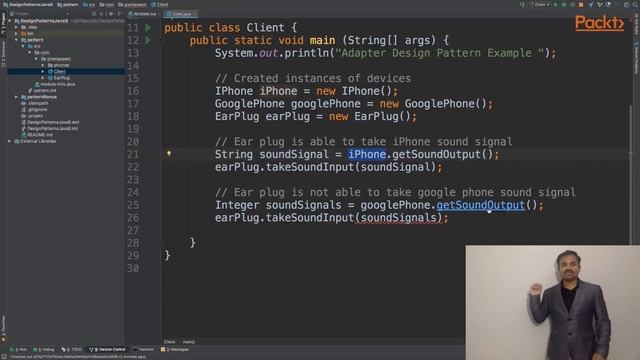The width and height of the screenshot is (640, 360).
Task: Select pattern.iml file in project tree
Action: pyautogui.click(x=42, y=91)
